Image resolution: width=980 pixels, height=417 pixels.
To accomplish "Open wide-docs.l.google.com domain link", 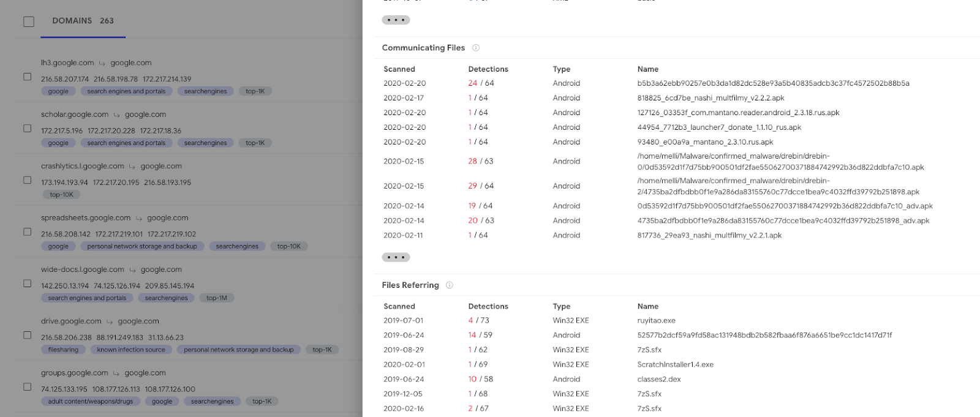I will coord(83,269).
